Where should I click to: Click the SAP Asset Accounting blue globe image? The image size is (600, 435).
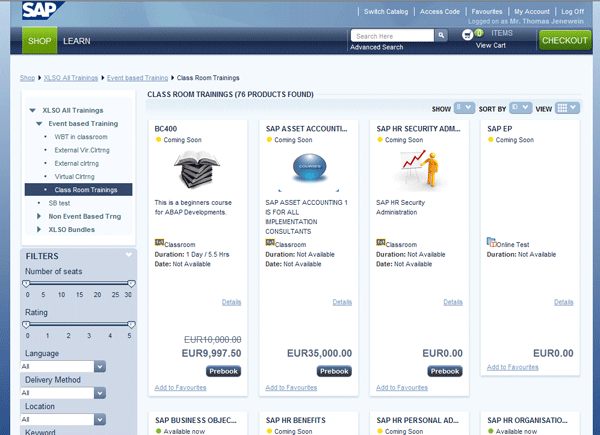click(309, 167)
